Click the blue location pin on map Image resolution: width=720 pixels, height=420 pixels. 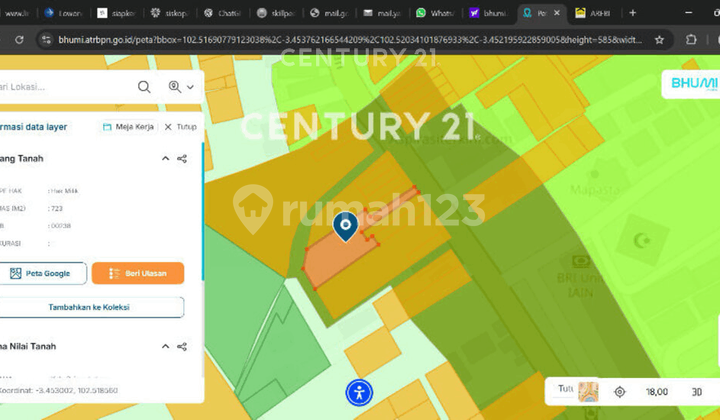[345, 226]
